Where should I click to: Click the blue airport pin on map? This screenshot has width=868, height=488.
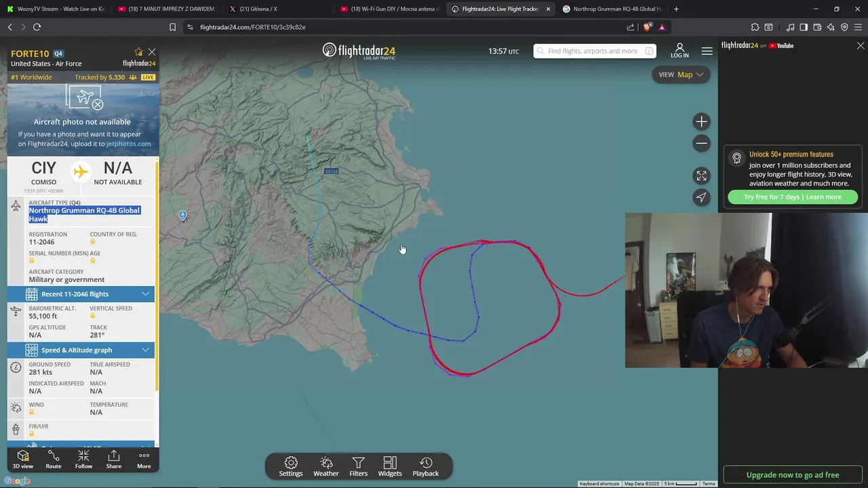point(182,216)
